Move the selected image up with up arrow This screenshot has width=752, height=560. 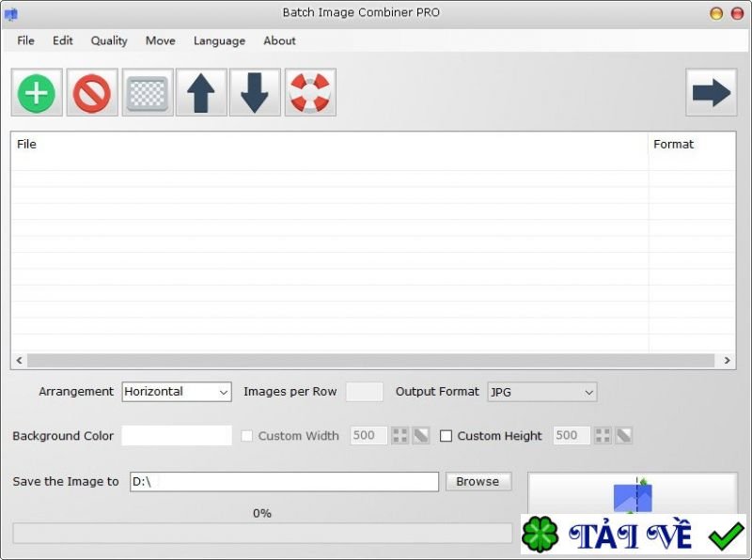click(201, 92)
